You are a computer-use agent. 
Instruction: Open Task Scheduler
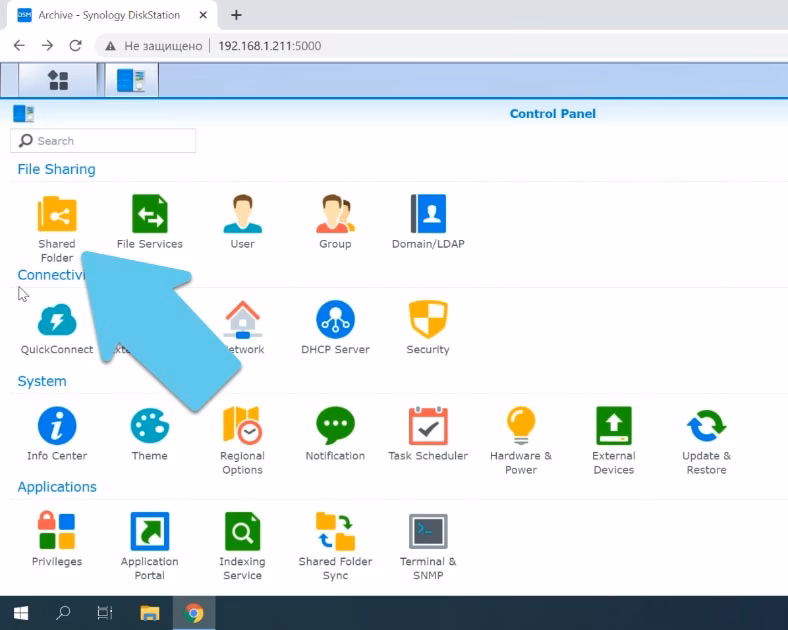pyautogui.click(x=428, y=427)
